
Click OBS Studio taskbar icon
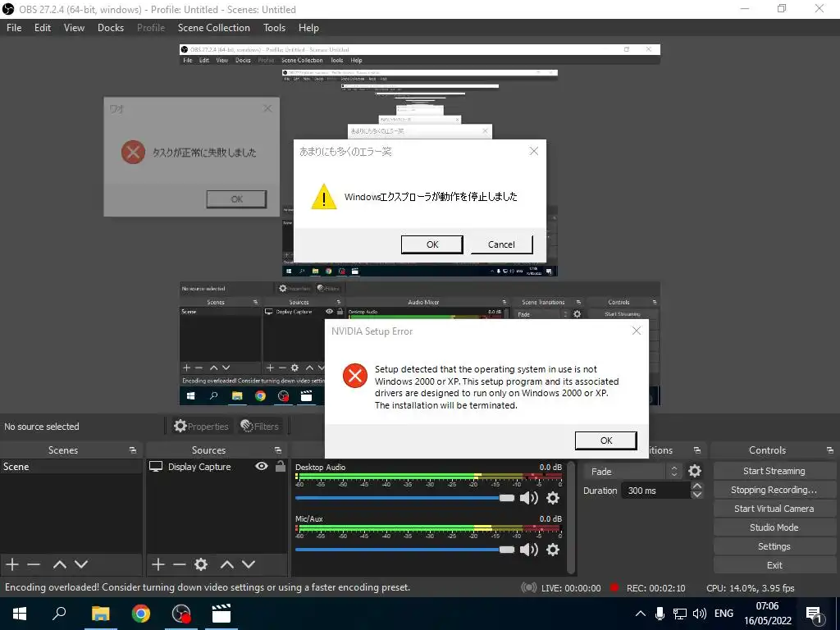(x=181, y=614)
